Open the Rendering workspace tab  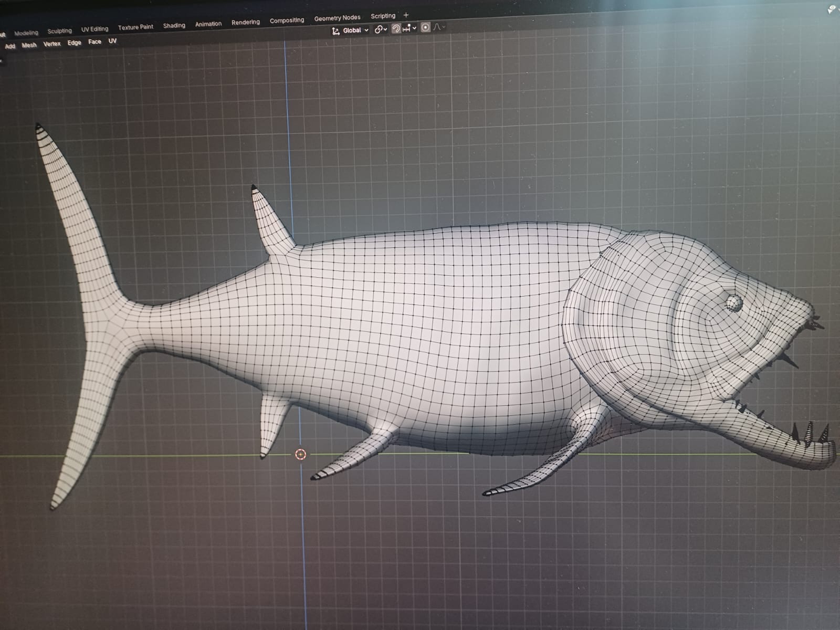246,23
